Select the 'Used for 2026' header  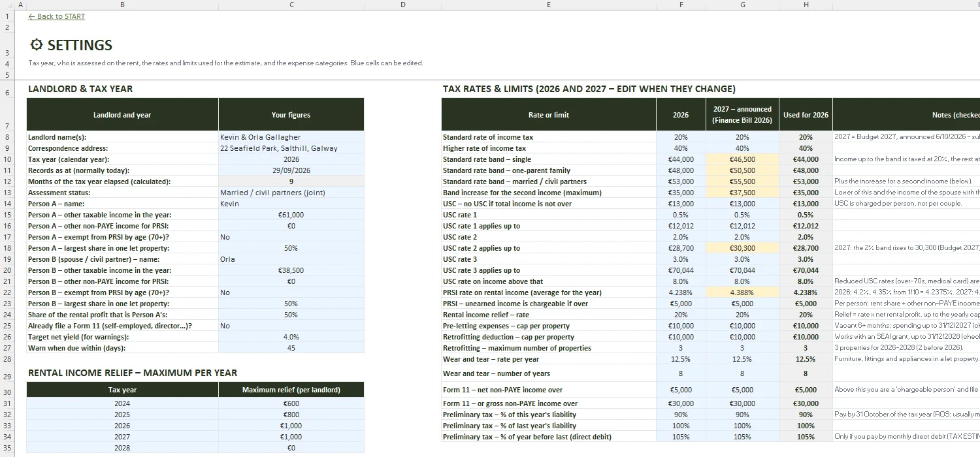pos(806,115)
